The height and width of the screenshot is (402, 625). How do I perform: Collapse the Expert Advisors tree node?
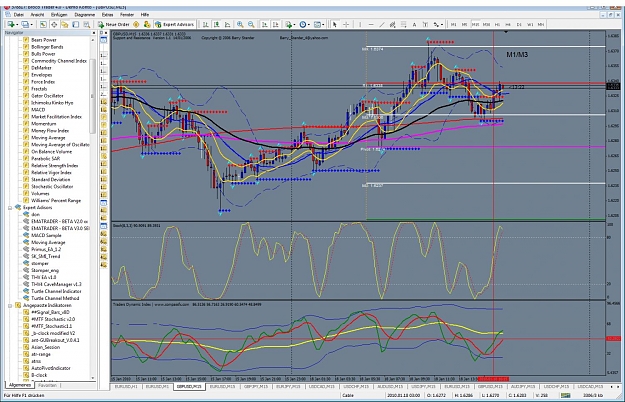click(x=10, y=208)
